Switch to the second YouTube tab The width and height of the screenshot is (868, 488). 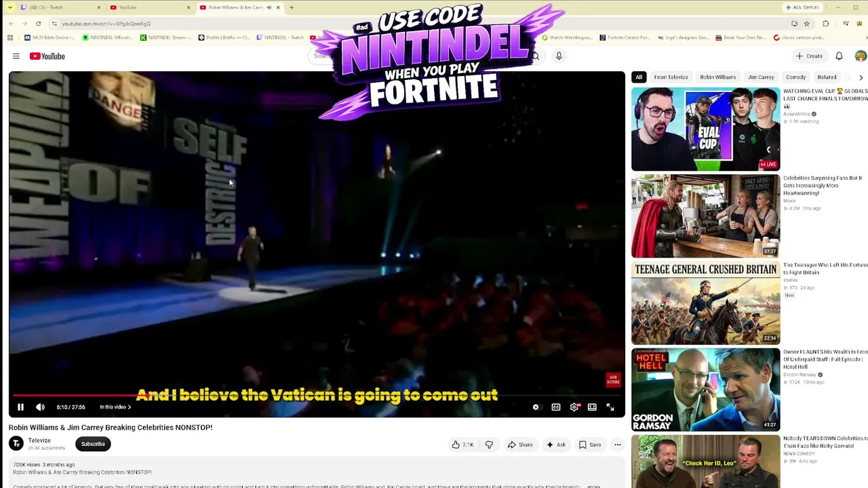click(x=150, y=7)
